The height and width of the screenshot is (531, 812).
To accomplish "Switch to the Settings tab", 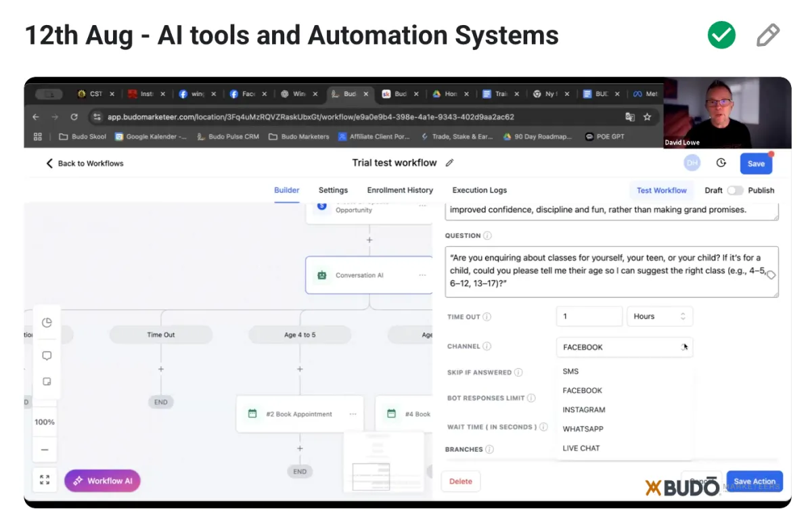I will click(333, 191).
